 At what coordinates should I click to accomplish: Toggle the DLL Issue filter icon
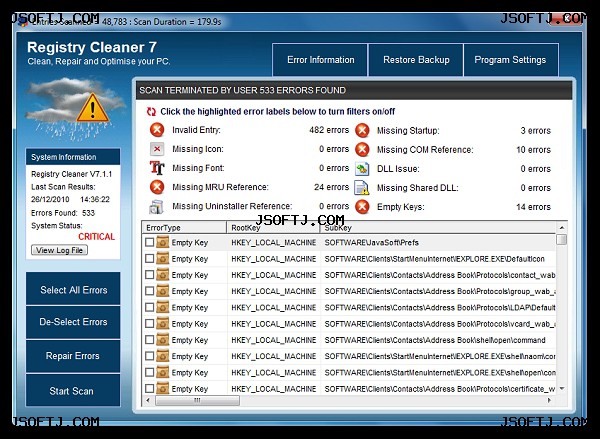click(362, 169)
